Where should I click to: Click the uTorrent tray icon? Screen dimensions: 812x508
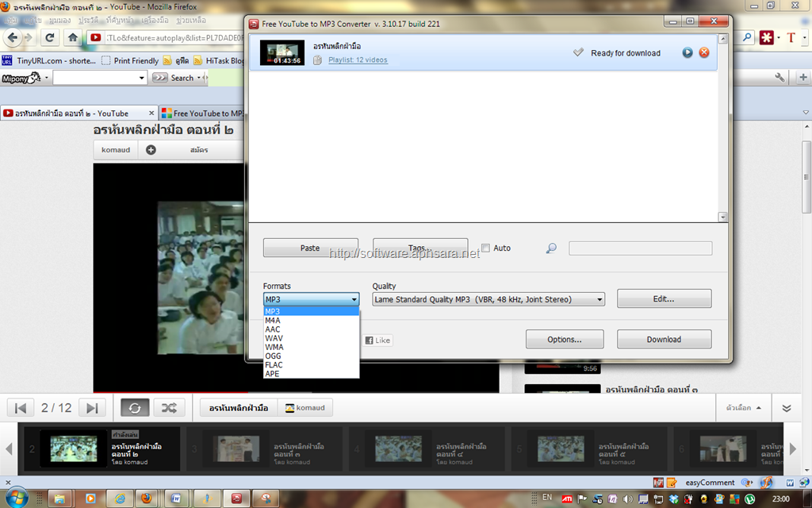[x=750, y=499]
